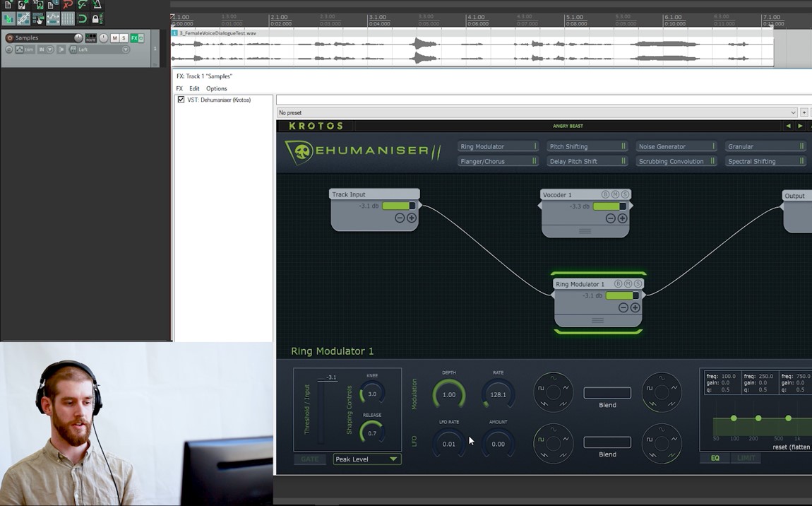Uncheck the VST: Dehumaniser (Krotos) checkbox
This screenshot has height=506, width=812.
coord(181,100)
